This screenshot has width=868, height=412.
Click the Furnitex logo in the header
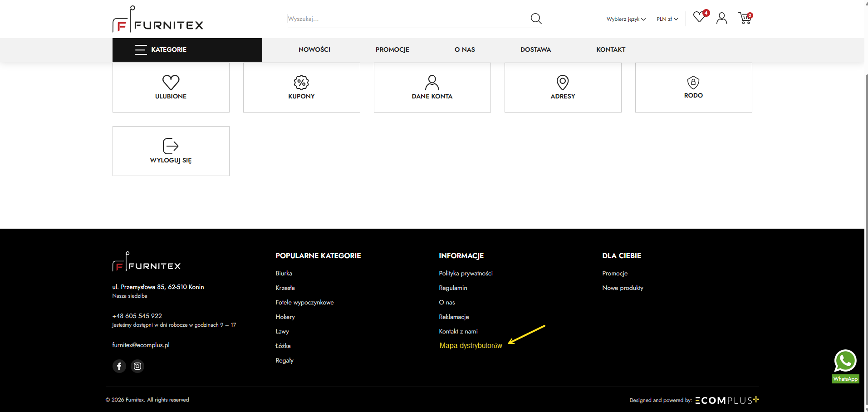coord(158,19)
